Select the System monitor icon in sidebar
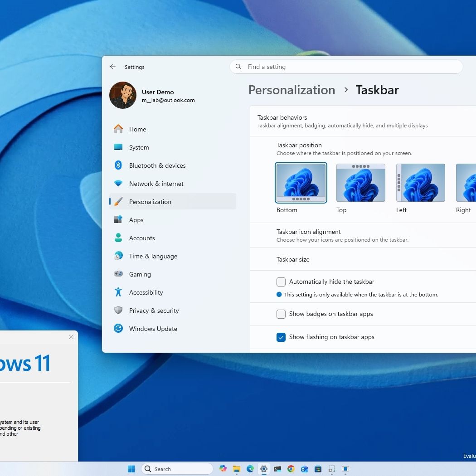The image size is (476, 476). (118, 147)
